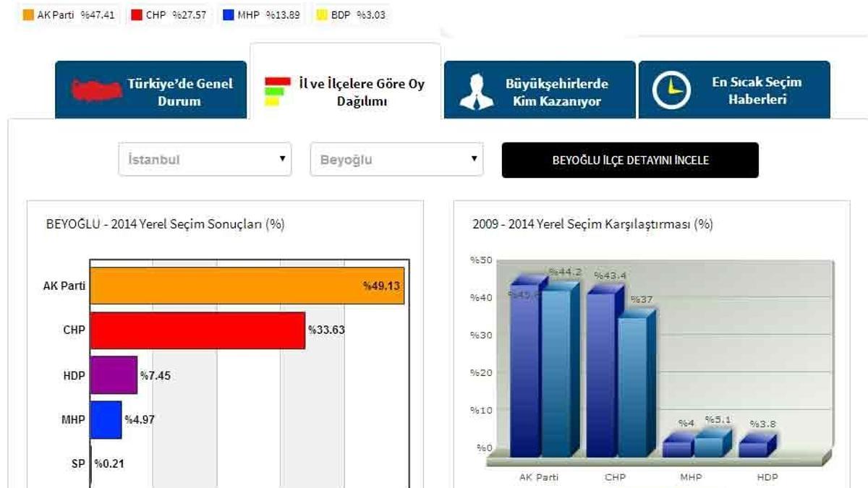
Task: Click the CHP %37 comparison column
Action: coord(637,383)
